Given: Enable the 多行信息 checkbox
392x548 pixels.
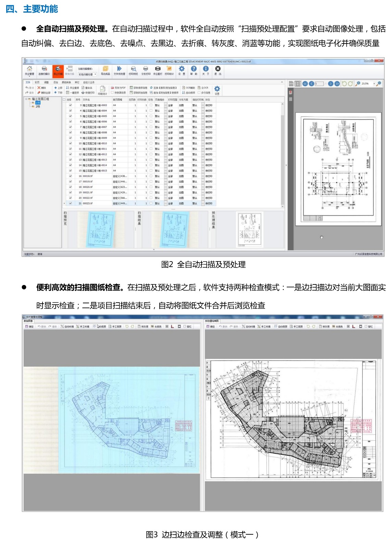Looking at the screenshot, I should (199, 93).
